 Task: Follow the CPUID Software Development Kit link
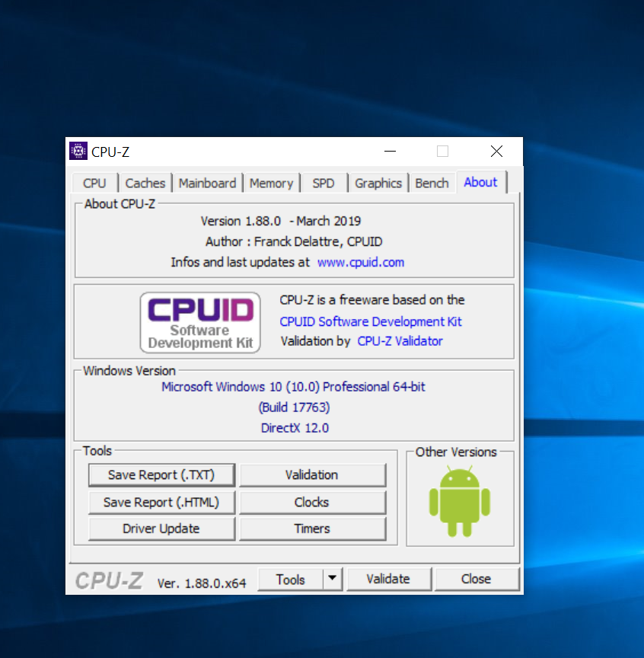click(x=371, y=321)
